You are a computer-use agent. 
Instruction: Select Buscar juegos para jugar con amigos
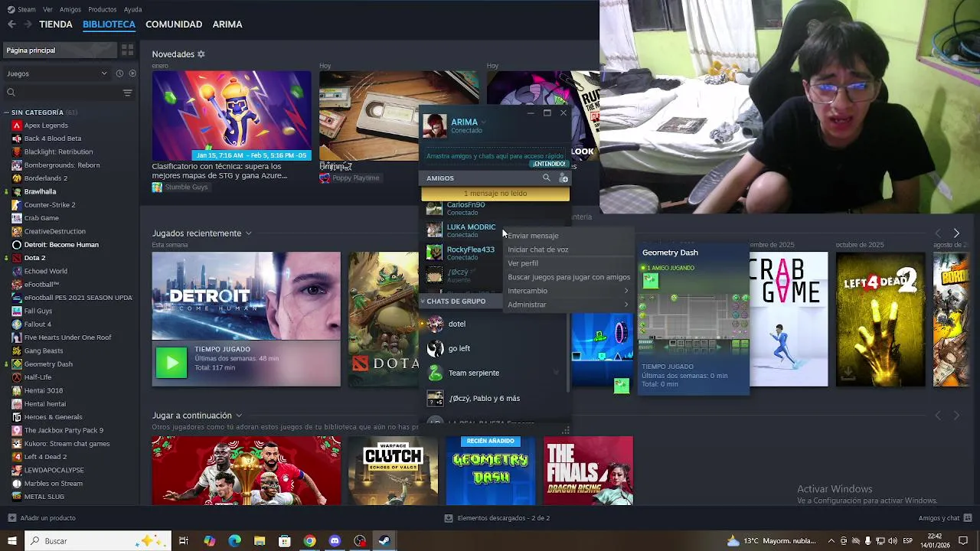pyautogui.click(x=567, y=277)
